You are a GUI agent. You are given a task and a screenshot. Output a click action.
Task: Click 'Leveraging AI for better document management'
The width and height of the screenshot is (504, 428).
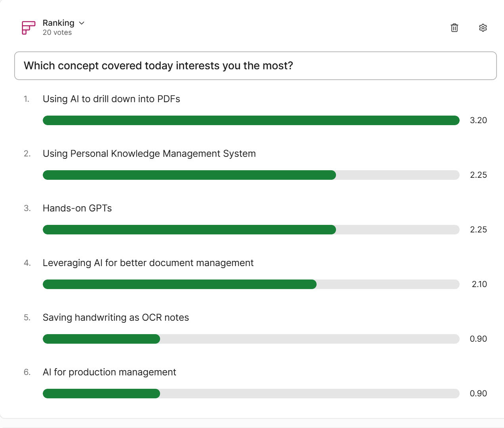pos(148,263)
